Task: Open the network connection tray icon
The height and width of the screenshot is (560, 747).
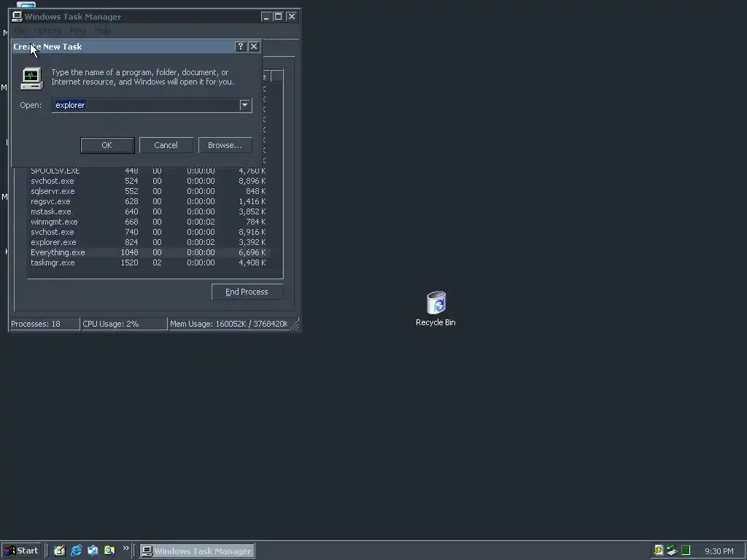Action: point(672,551)
